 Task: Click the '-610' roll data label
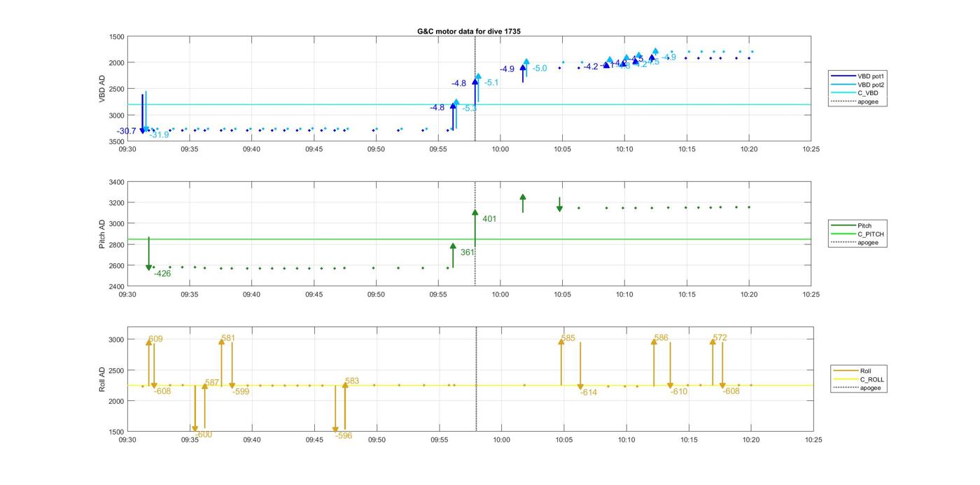(679, 392)
